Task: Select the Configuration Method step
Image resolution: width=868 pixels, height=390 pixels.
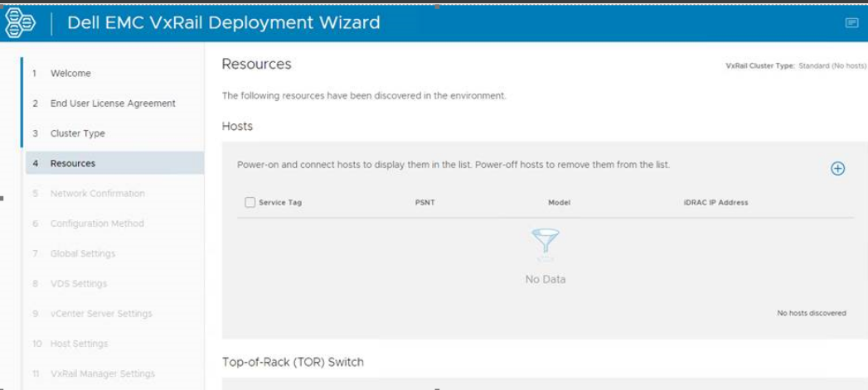Action: [114, 224]
